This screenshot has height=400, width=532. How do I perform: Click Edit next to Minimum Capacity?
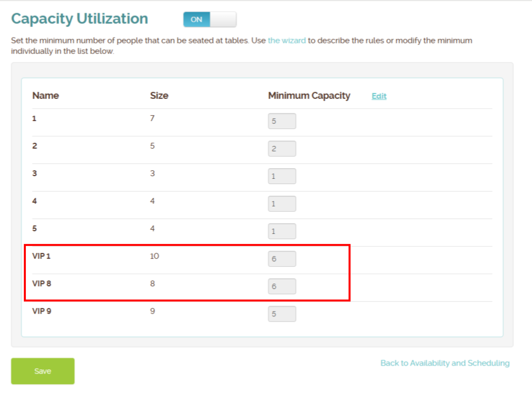(x=379, y=96)
